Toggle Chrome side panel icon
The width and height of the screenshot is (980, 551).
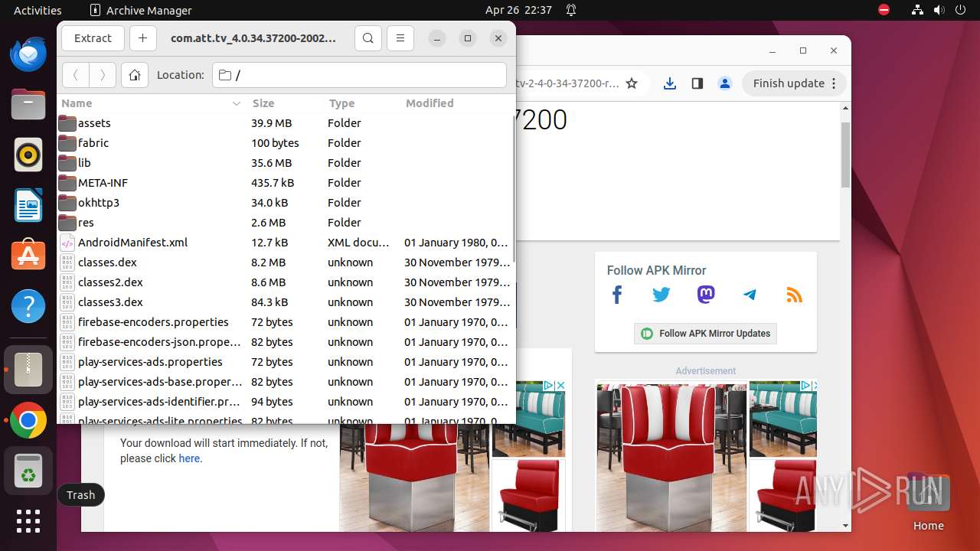click(697, 83)
